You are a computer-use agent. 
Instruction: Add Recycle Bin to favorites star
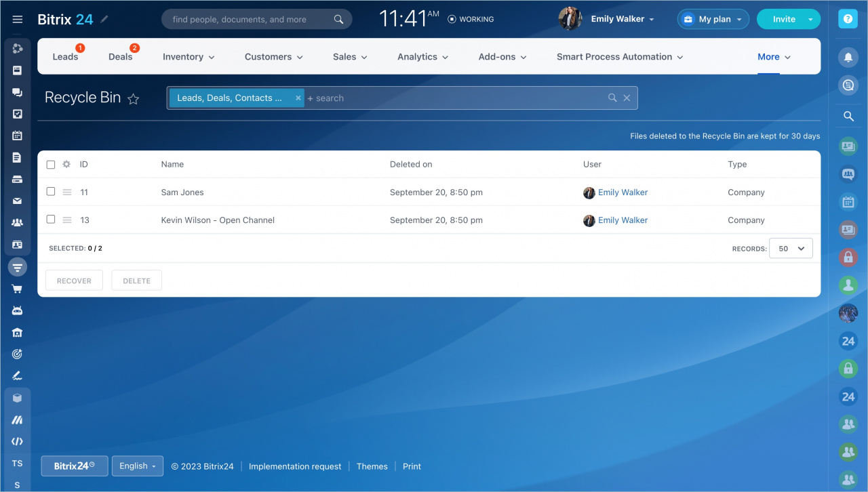pyautogui.click(x=134, y=99)
